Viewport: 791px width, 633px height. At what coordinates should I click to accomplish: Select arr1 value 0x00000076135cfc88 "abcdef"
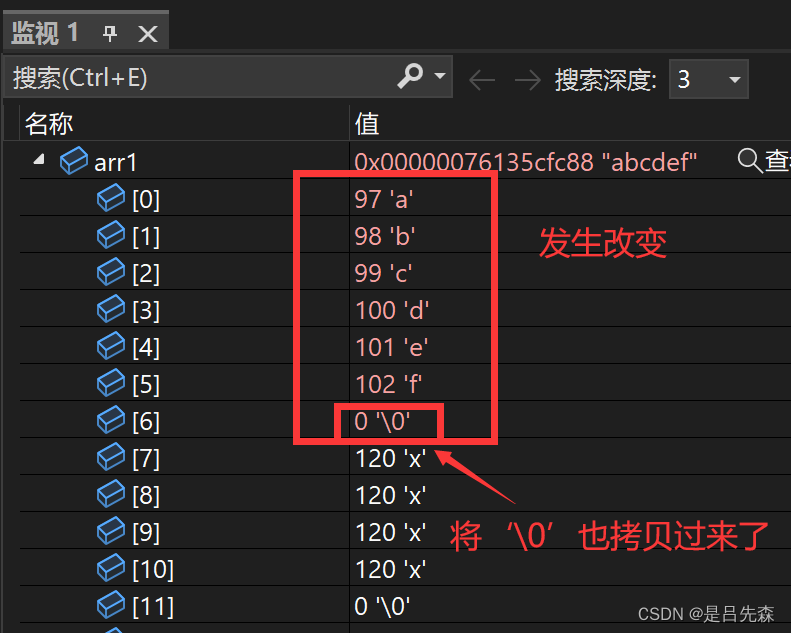point(525,162)
